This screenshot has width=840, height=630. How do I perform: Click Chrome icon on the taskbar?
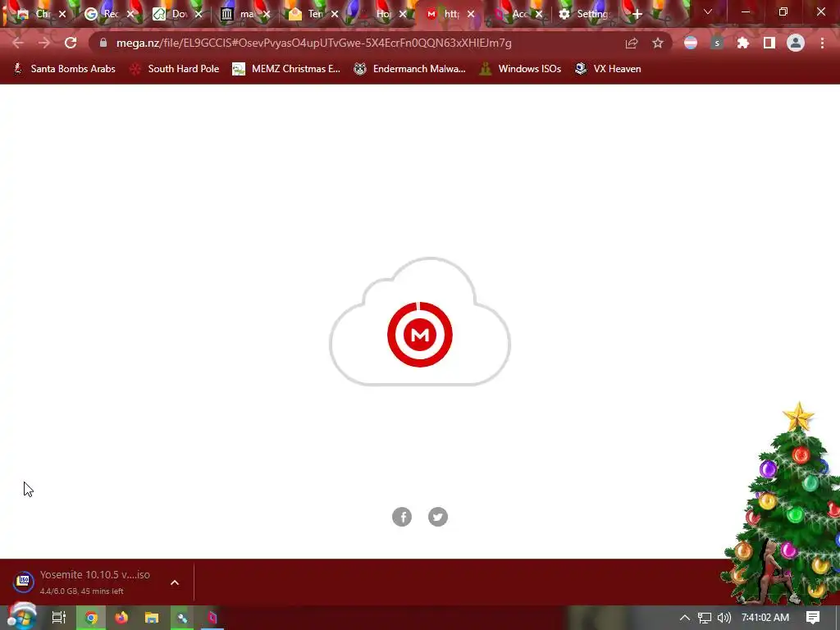tap(91, 618)
